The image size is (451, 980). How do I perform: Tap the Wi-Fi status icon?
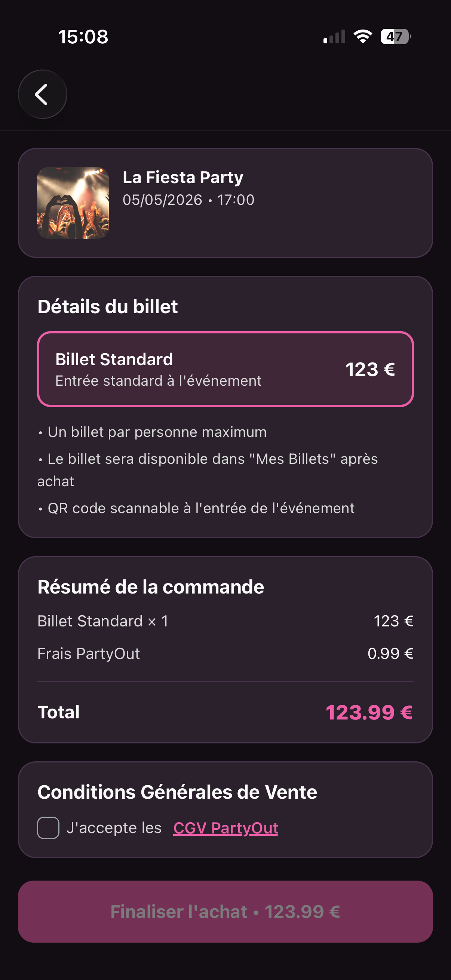(x=363, y=37)
